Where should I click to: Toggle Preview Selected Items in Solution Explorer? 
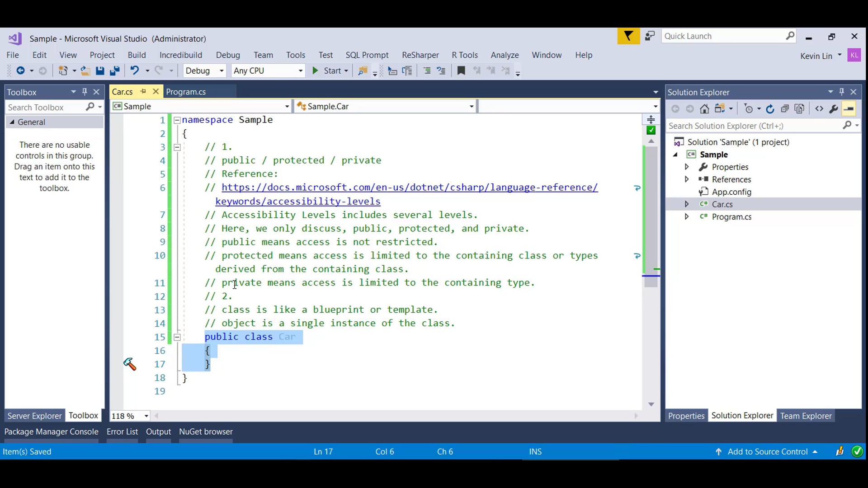click(849, 109)
